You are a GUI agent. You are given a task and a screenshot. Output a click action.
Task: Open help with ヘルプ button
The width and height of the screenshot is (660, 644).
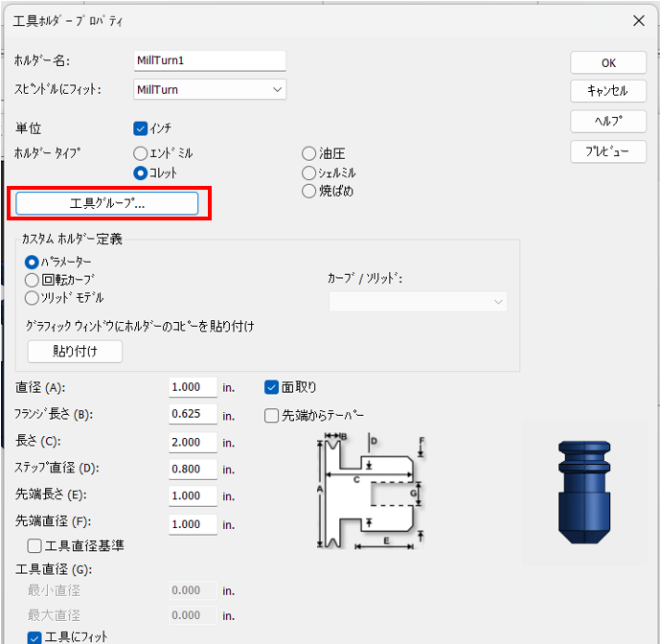[608, 122]
